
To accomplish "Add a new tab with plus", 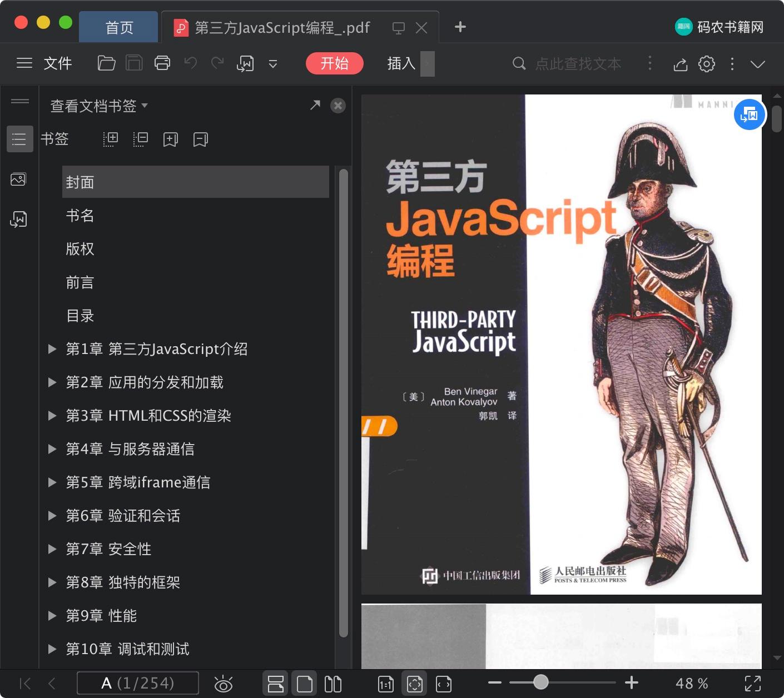I will tap(460, 27).
